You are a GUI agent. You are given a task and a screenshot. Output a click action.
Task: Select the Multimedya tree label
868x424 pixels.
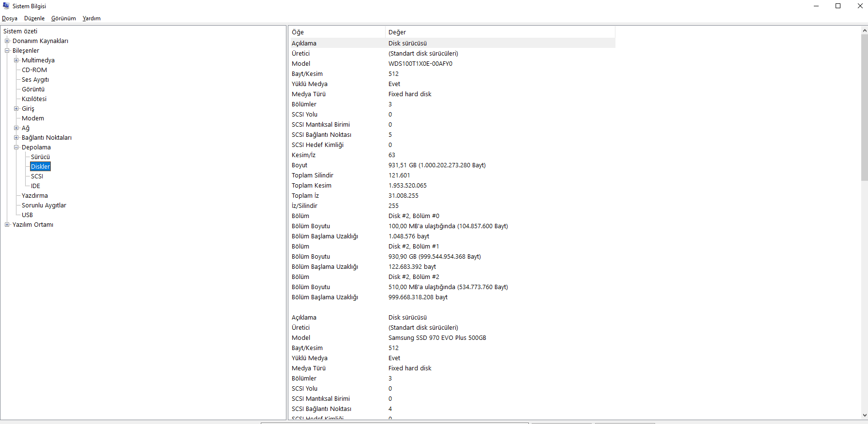pos(38,60)
